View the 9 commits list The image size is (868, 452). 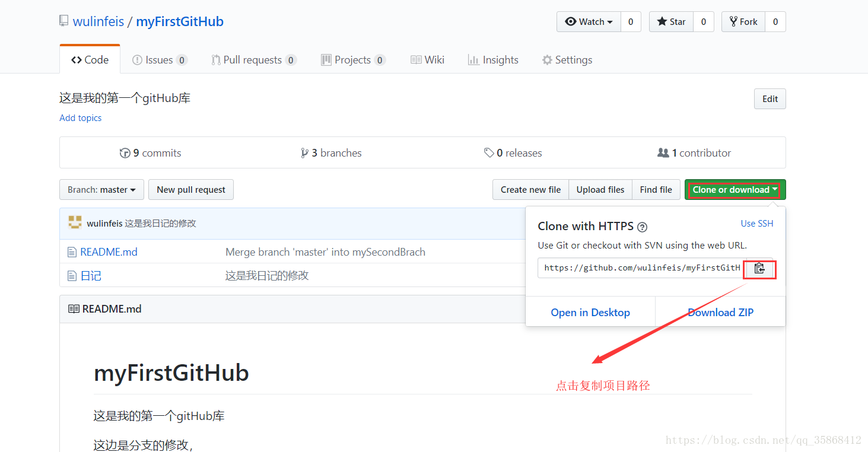(x=151, y=153)
